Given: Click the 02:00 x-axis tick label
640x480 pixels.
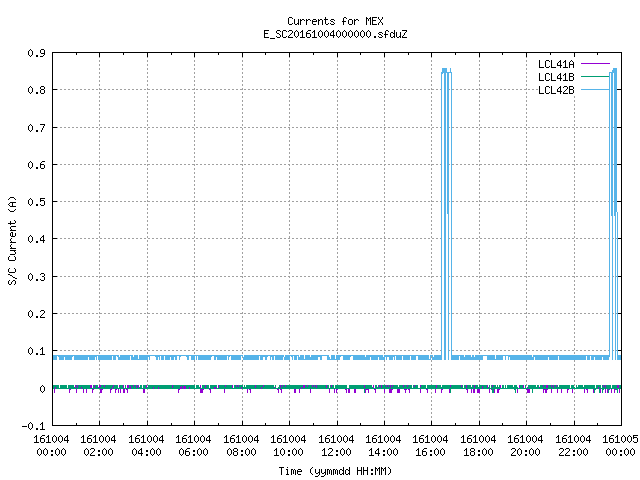Looking at the screenshot, I should [98, 446].
